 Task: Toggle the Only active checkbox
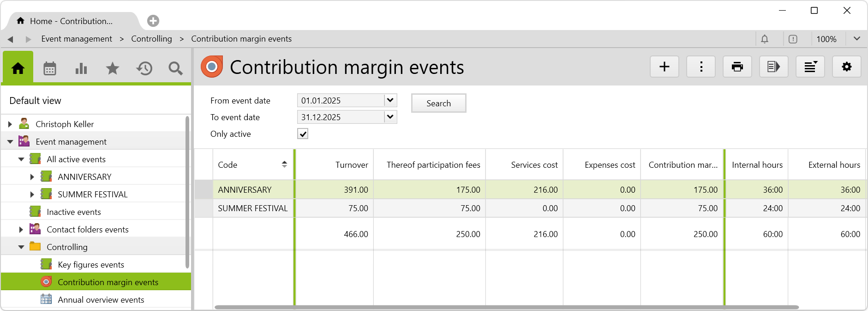[x=303, y=134]
